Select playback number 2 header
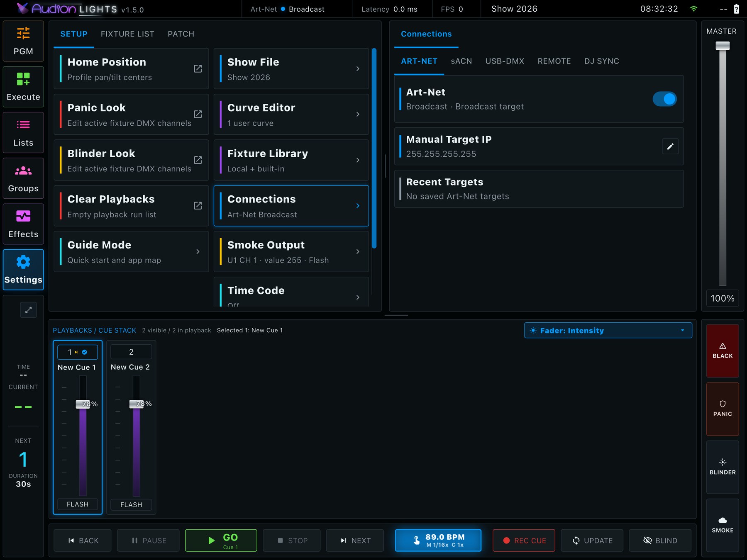 [x=131, y=352]
